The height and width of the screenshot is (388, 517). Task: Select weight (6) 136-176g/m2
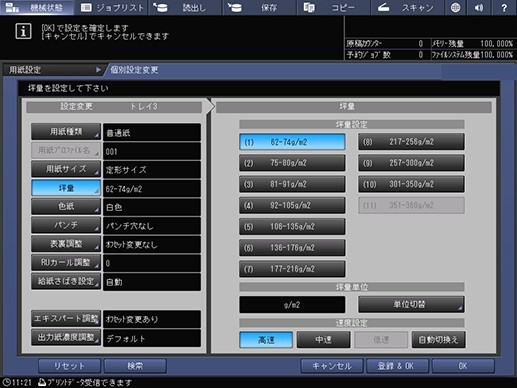click(292, 248)
